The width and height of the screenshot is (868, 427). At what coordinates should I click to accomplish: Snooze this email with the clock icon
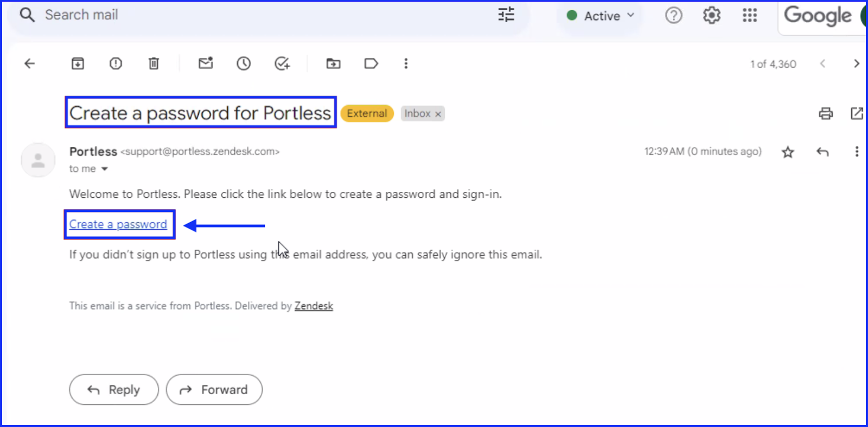(x=244, y=63)
